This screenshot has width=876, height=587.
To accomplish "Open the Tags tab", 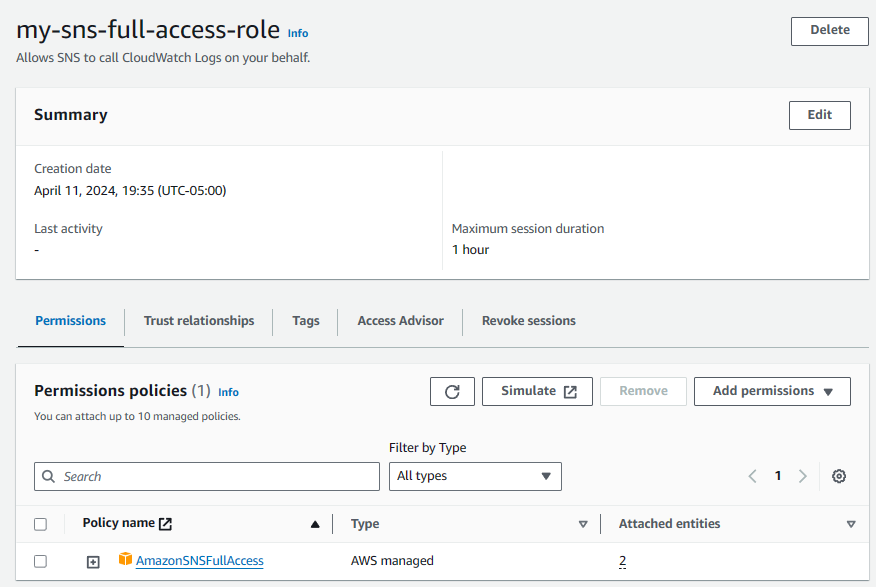I will (x=306, y=321).
